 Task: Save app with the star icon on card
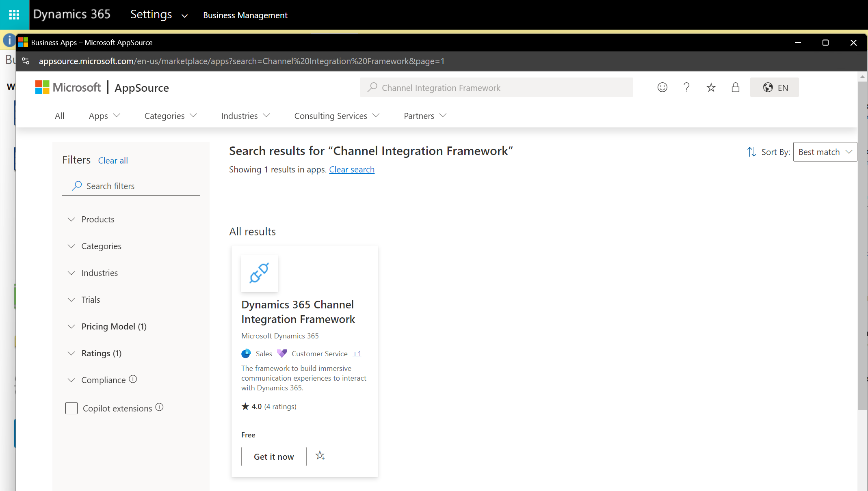(x=320, y=456)
